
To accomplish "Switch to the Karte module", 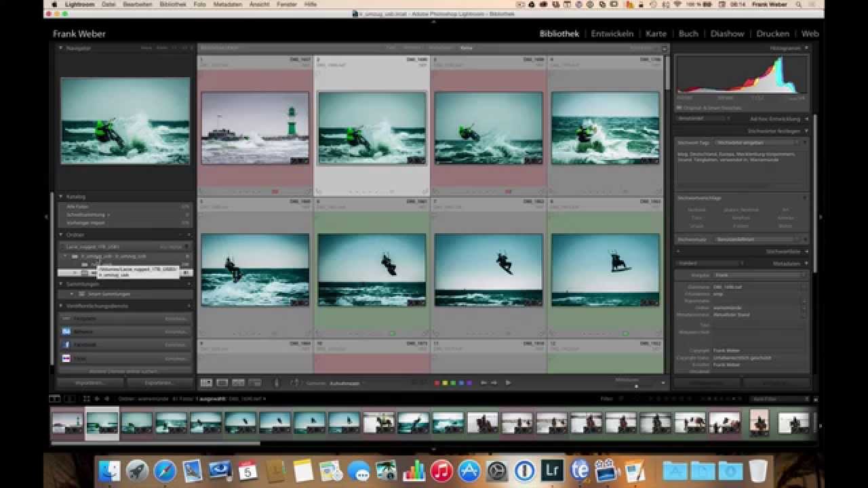I will pyautogui.click(x=656, y=33).
